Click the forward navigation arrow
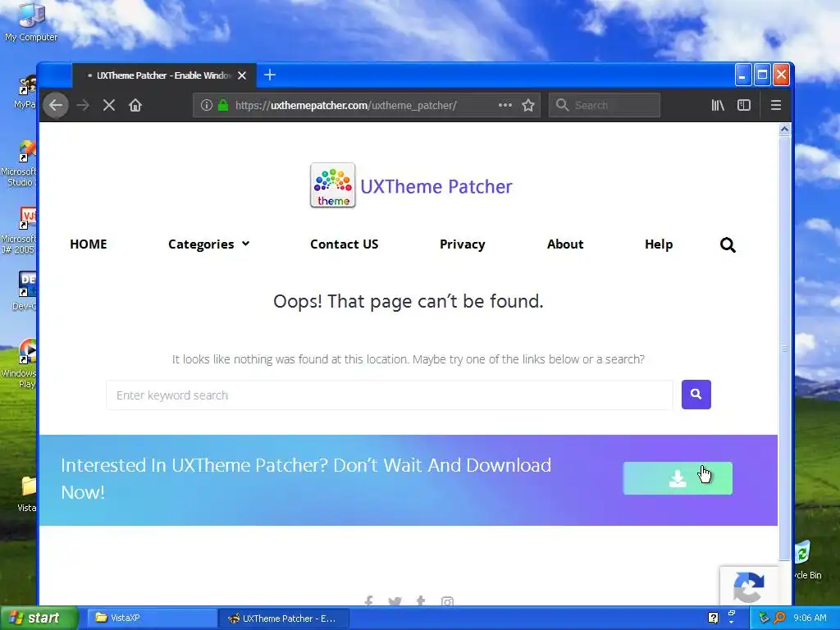Viewport: 840px width, 630px height. (83, 105)
